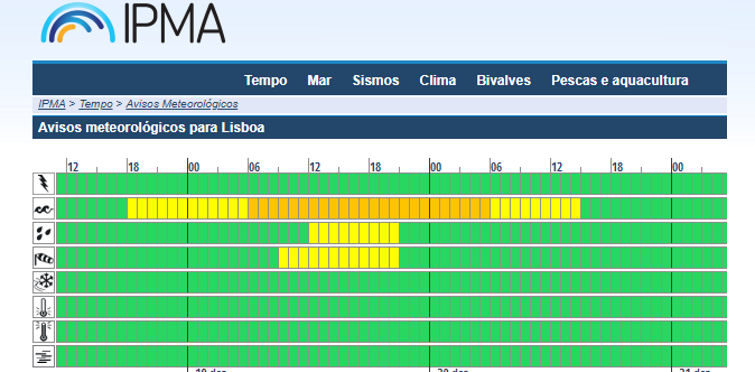
Task: Open the Sismos menu
Action: point(376,80)
